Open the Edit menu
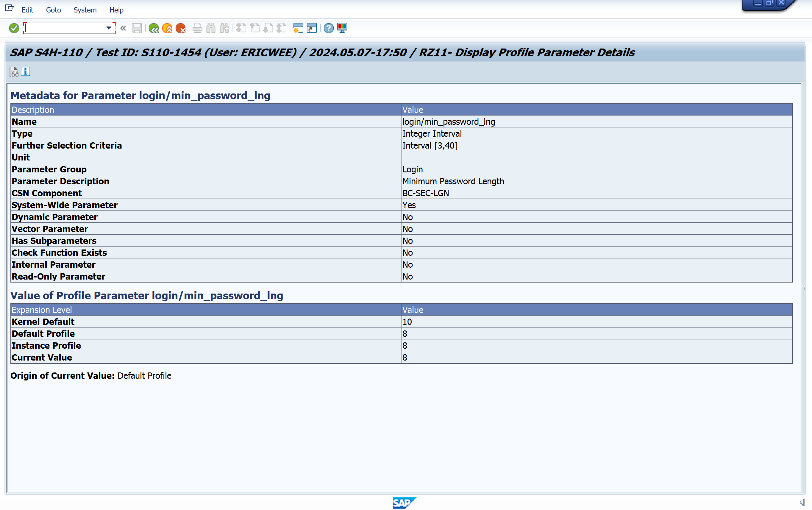This screenshot has width=812, height=510. coord(27,10)
